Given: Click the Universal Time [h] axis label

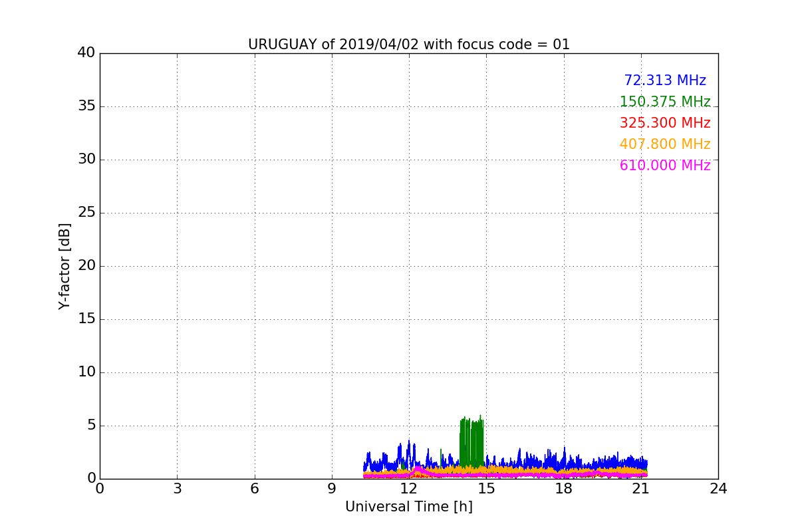Looking at the screenshot, I should (x=409, y=507).
